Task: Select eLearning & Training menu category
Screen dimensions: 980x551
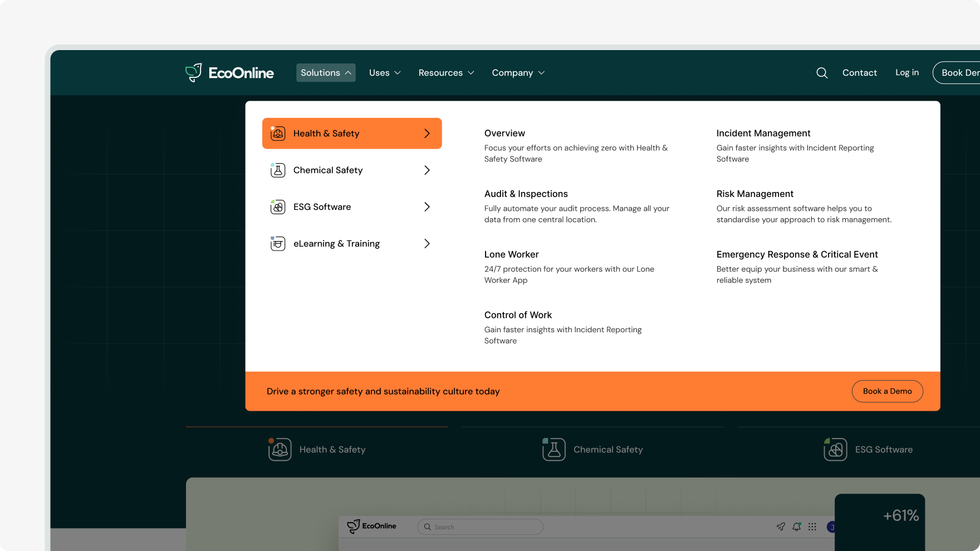Action: click(352, 244)
